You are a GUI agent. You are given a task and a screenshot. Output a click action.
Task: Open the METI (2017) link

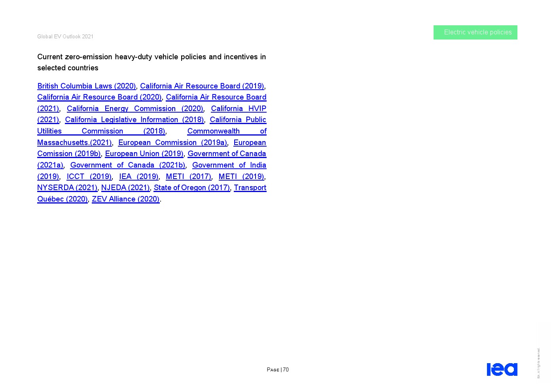pyautogui.click(x=188, y=177)
